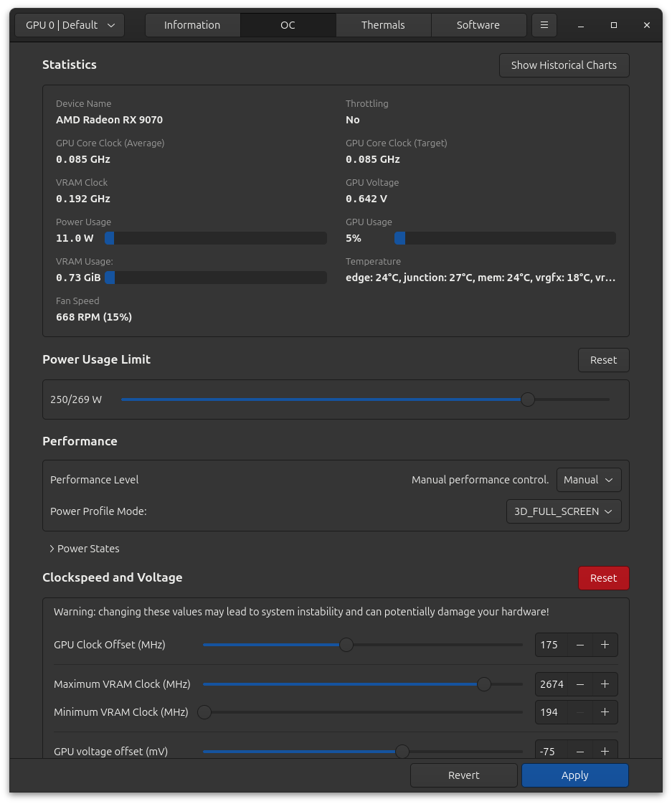Increase GPU Clock Offset with plus button
The image size is (672, 804).
(605, 645)
